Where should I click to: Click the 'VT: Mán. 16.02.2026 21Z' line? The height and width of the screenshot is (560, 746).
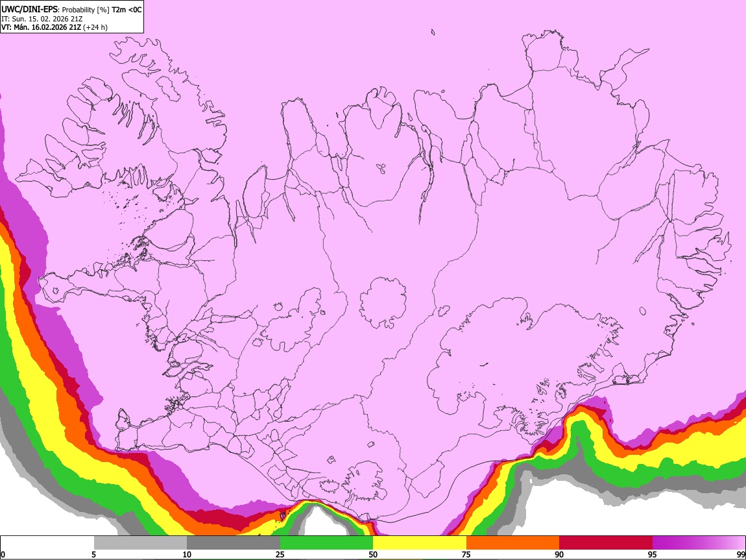pos(41,27)
